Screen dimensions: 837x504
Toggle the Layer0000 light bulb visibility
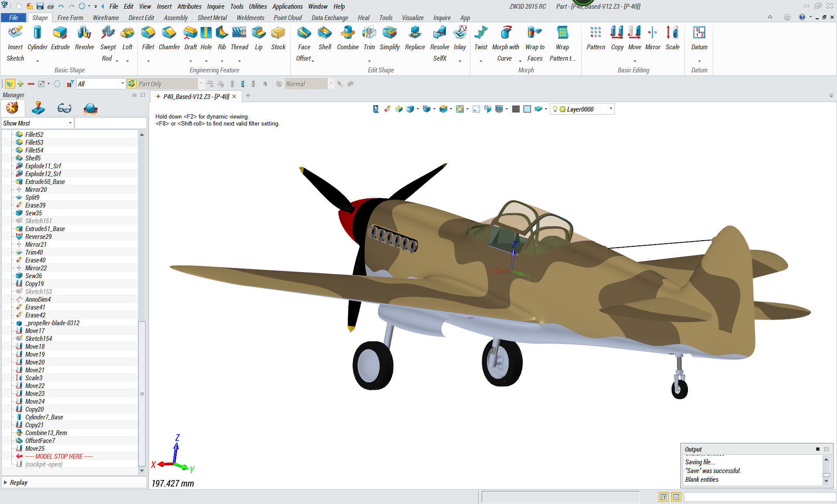pyautogui.click(x=555, y=109)
